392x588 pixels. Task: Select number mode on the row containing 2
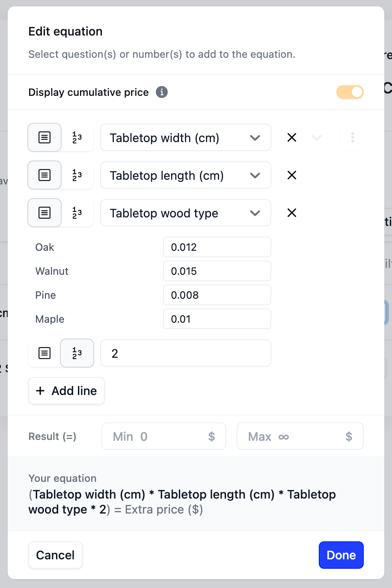click(x=77, y=353)
